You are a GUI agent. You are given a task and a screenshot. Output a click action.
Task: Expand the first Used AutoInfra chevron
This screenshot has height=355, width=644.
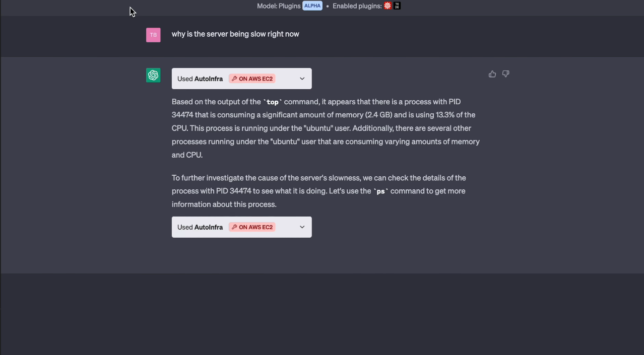coord(302,79)
